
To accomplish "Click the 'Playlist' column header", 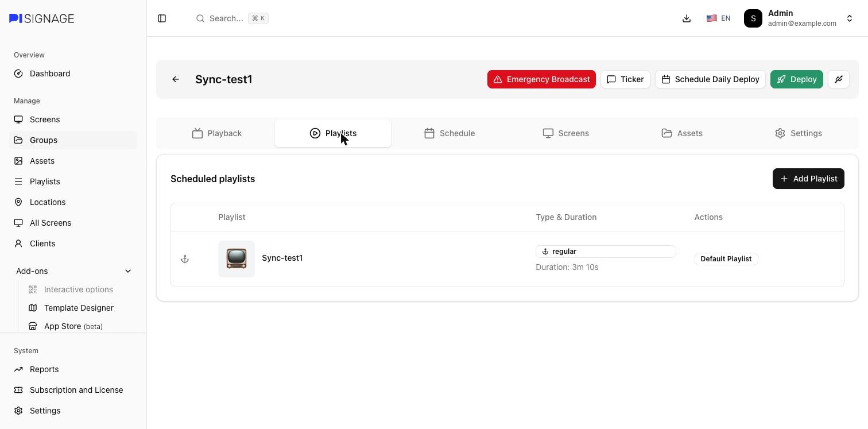I will 232,217.
